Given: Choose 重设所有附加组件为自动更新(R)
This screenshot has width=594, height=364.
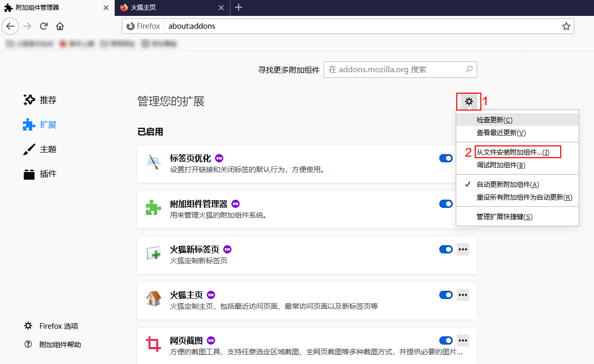Looking at the screenshot, I should point(518,197).
